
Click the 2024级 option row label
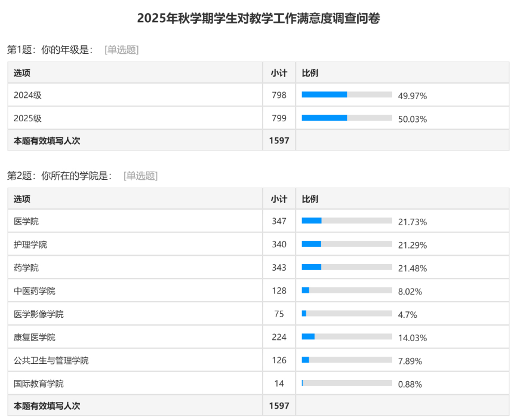click(x=27, y=95)
